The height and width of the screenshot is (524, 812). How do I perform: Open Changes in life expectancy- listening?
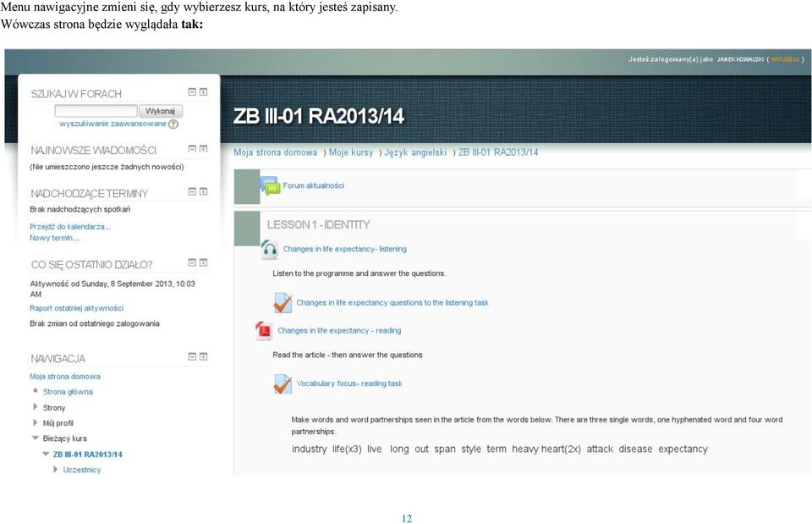(x=345, y=249)
